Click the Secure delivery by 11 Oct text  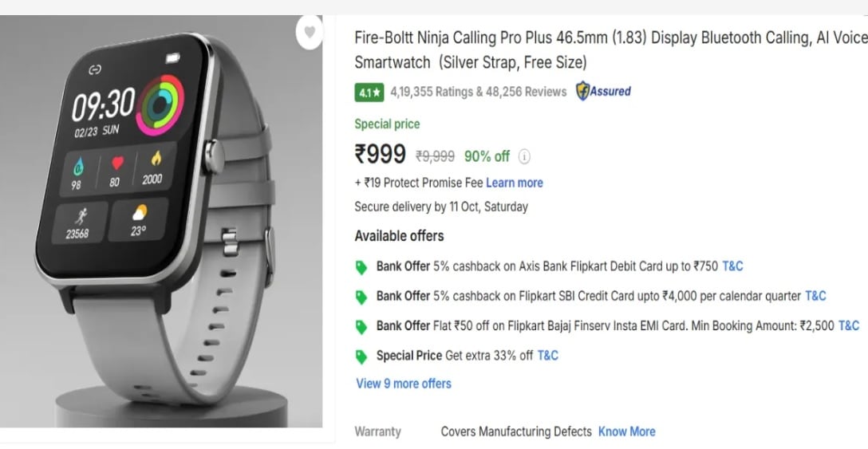point(441,207)
